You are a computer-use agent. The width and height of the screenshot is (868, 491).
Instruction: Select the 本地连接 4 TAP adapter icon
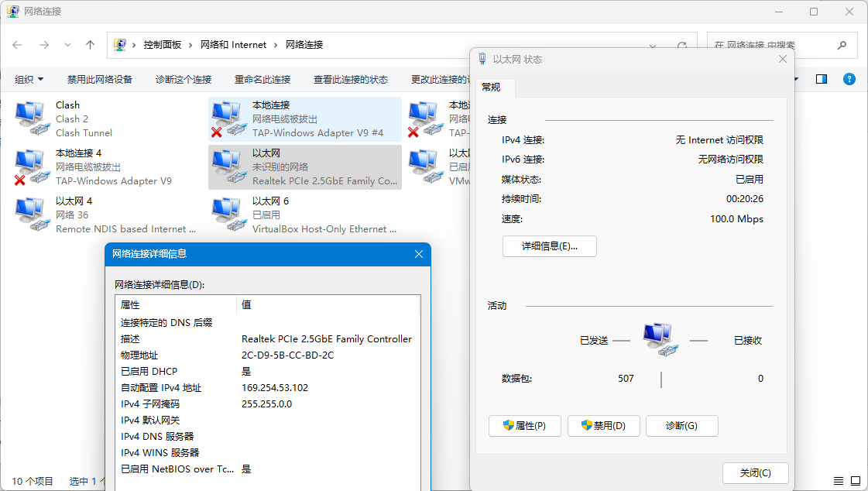coord(32,167)
